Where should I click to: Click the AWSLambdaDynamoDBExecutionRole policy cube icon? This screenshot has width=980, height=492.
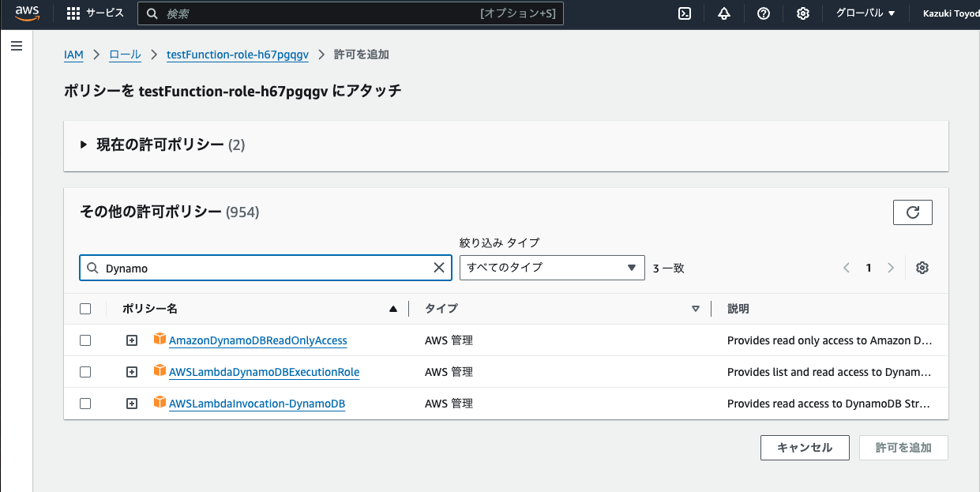(160, 371)
